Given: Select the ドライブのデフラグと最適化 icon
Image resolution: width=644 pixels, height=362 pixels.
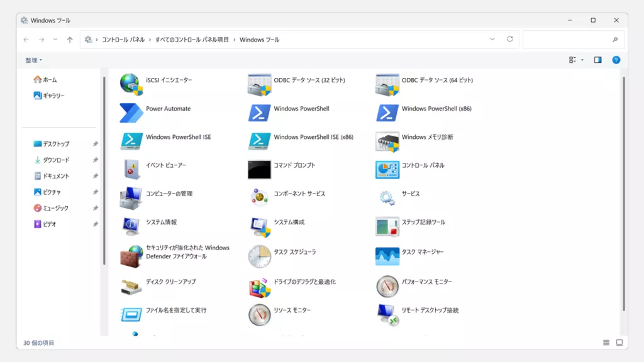Looking at the screenshot, I should tap(259, 286).
